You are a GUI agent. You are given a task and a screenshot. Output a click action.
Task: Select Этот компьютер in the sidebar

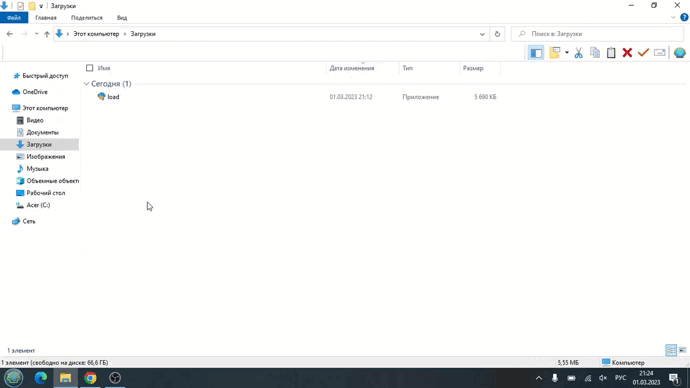click(45, 108)
